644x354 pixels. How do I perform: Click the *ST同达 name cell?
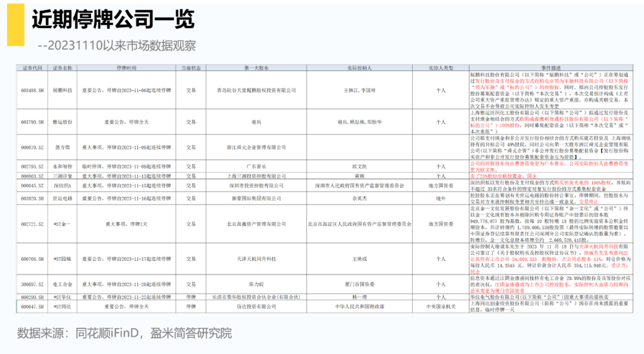pos(63,306)
